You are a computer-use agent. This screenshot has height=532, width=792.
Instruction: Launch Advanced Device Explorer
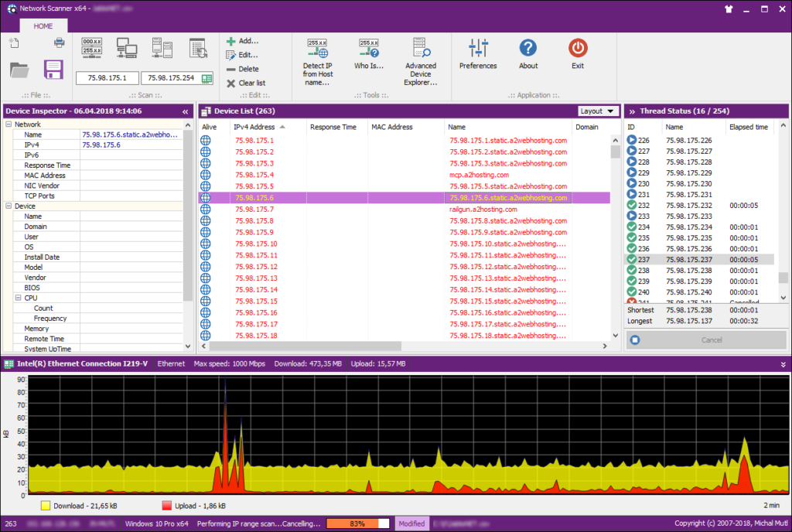[421, 54]
